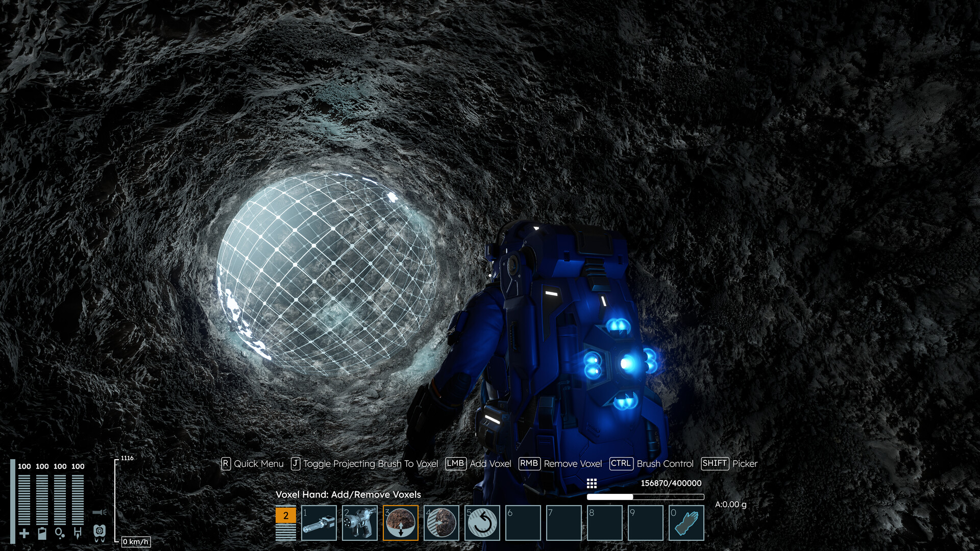Click the oxygen level indicator icon
Viewport: 980px width, 551px height.
point(60,534)
